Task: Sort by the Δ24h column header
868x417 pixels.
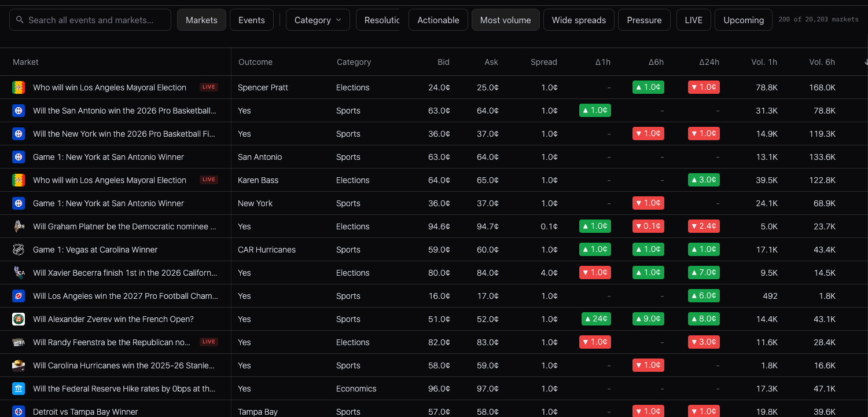Action: pyautogui.click(x=709, y=62)
